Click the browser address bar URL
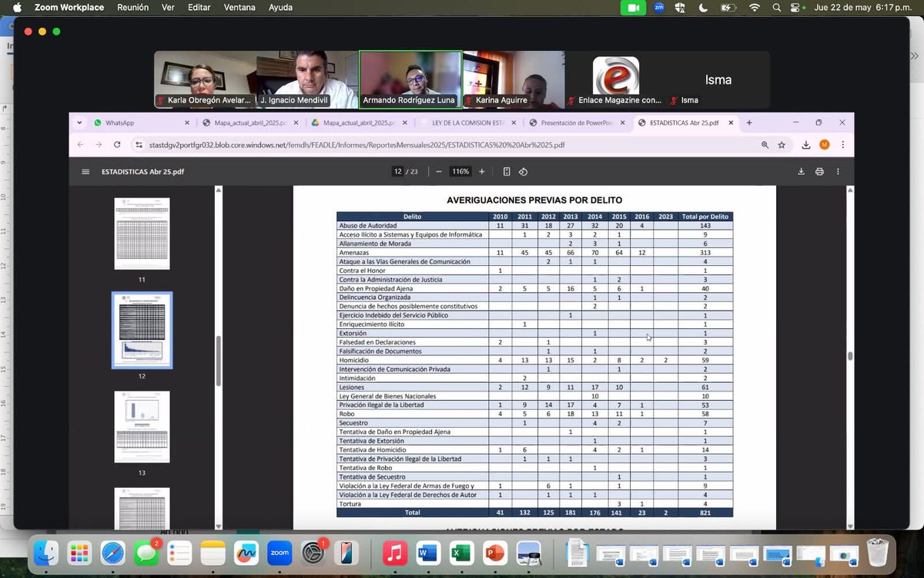The width and height of the screenshot is (924, 578). tap(357, 145)
